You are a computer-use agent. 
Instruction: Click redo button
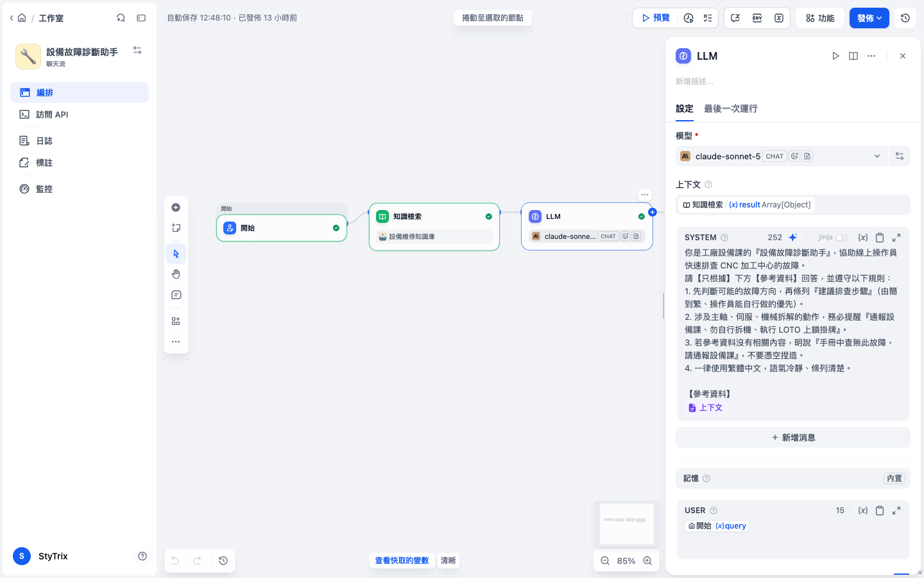(198, 561)
